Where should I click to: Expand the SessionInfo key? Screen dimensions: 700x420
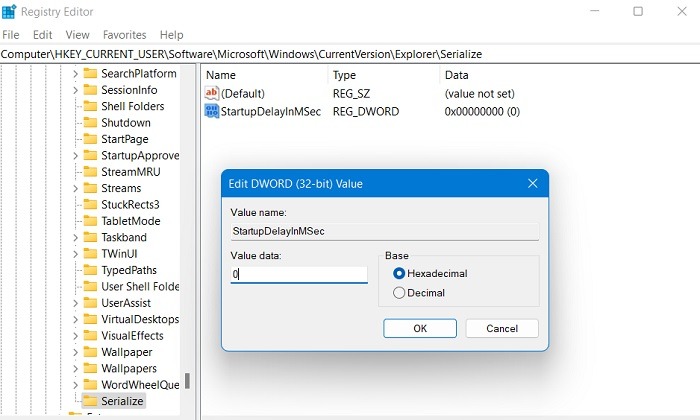coord(75,90)
